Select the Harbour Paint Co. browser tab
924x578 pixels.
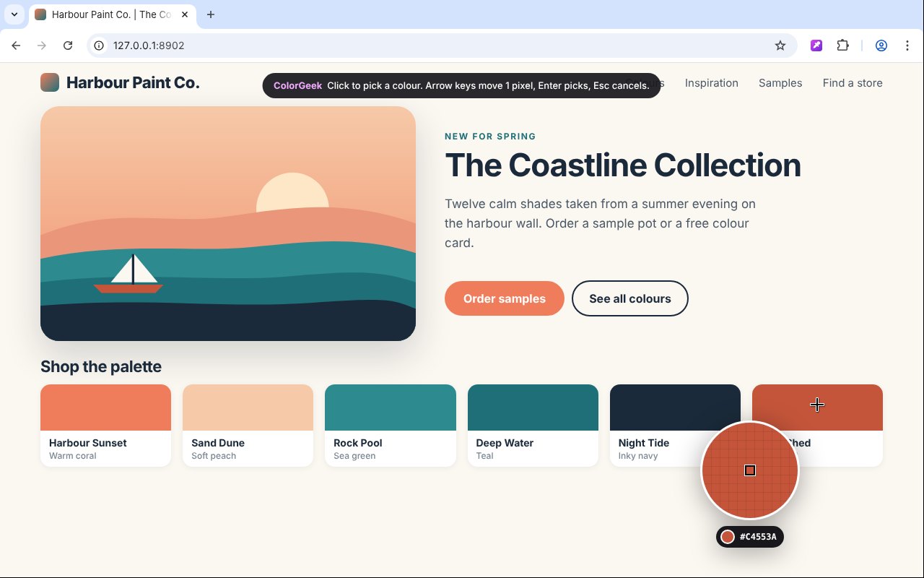pos(113,14)
